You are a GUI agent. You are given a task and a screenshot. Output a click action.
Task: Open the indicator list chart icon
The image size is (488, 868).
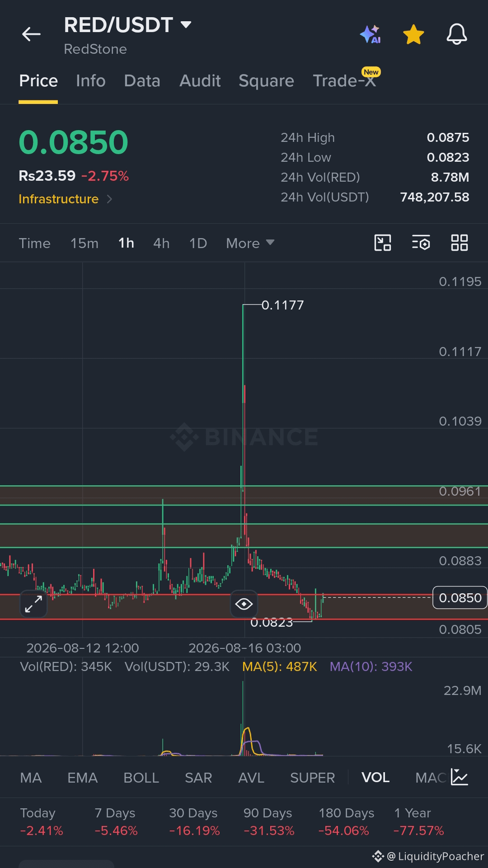tap(460, 777)
